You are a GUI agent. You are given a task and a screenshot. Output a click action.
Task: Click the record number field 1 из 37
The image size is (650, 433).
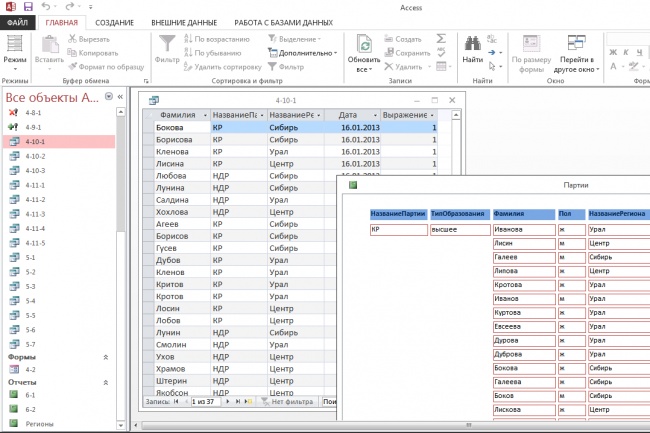click(205, 402)
